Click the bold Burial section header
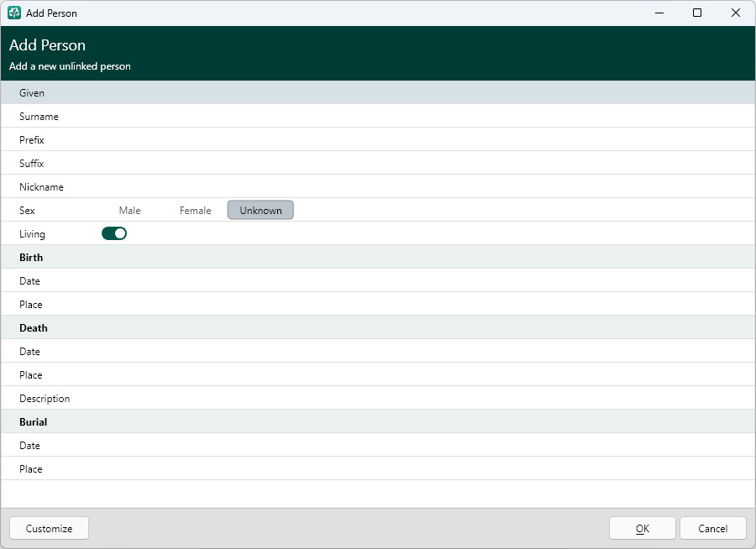This screenshot has height=549, width=756. click(x=34, y=421)
